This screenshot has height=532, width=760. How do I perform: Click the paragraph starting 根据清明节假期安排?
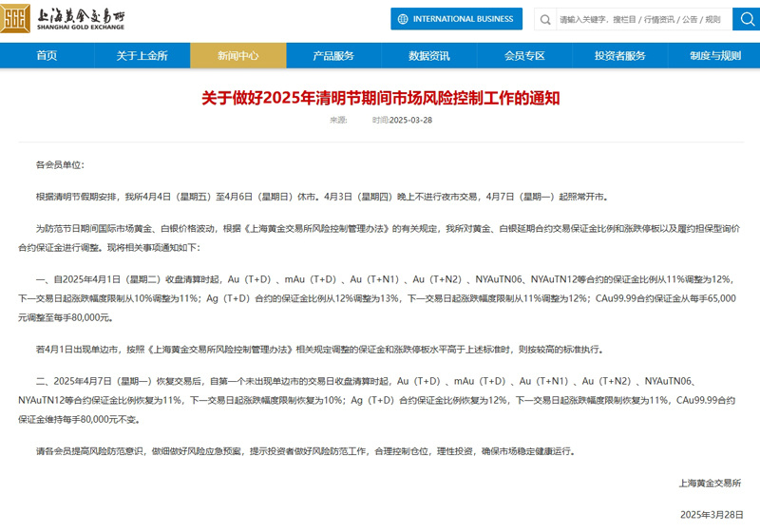(322, 197)
